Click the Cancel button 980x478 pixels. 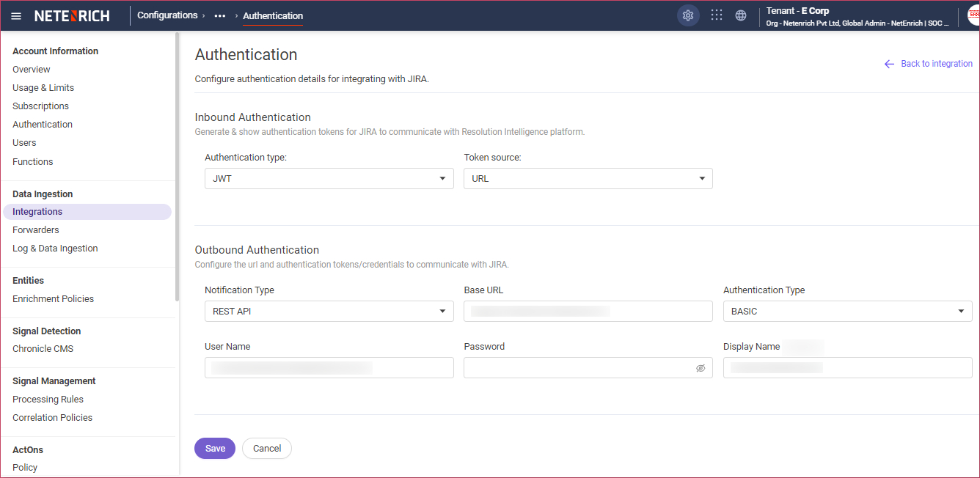click(266, 448)
